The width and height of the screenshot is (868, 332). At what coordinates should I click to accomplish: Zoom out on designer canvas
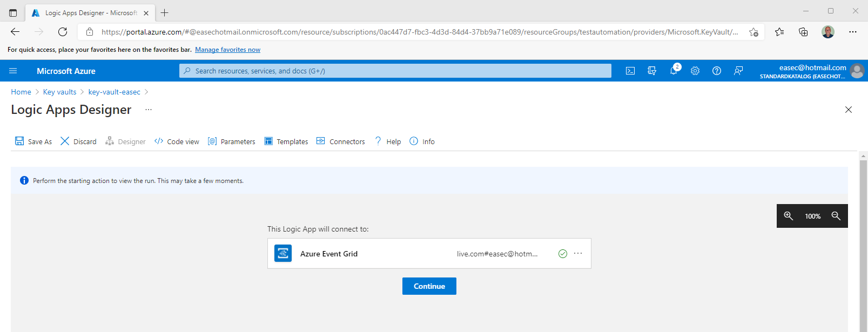pyautogui.click(x=836, y=216)
